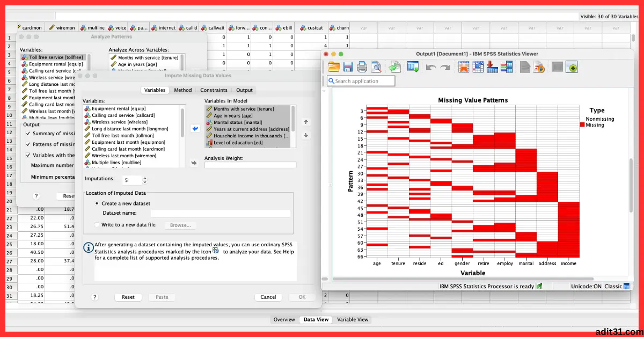
Task: Click the red Missing legend swatch
Action: [582, 125]
